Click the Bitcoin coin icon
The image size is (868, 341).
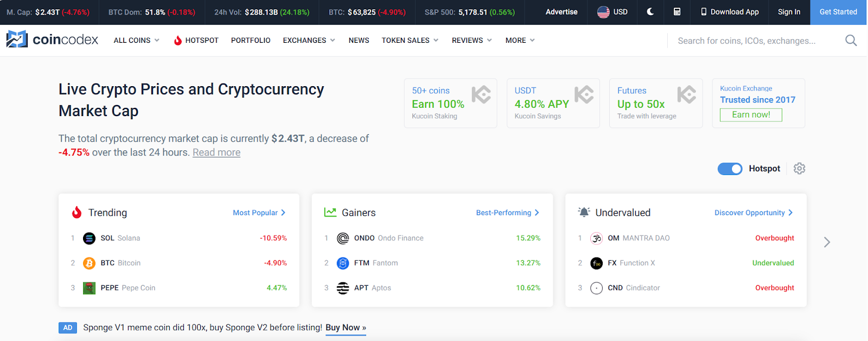point(89,263)
